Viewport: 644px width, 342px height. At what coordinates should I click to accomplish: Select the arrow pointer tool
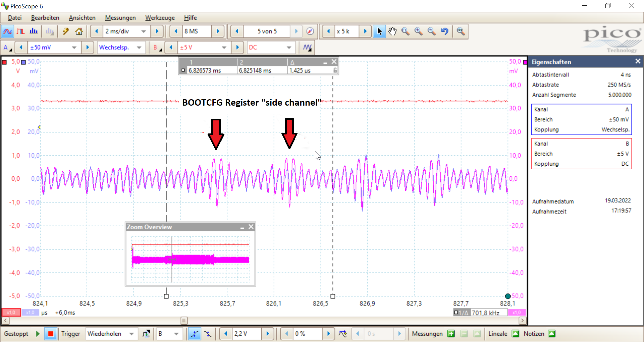click(379, 32)
